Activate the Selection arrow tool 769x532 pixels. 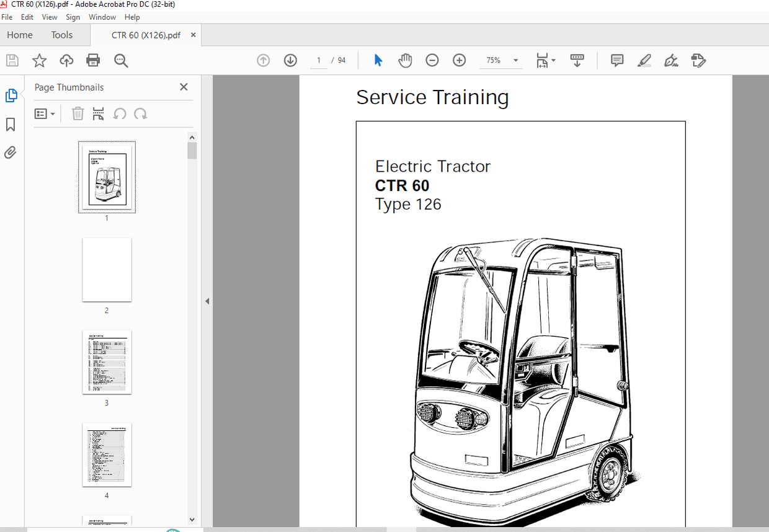coord(378,60)
